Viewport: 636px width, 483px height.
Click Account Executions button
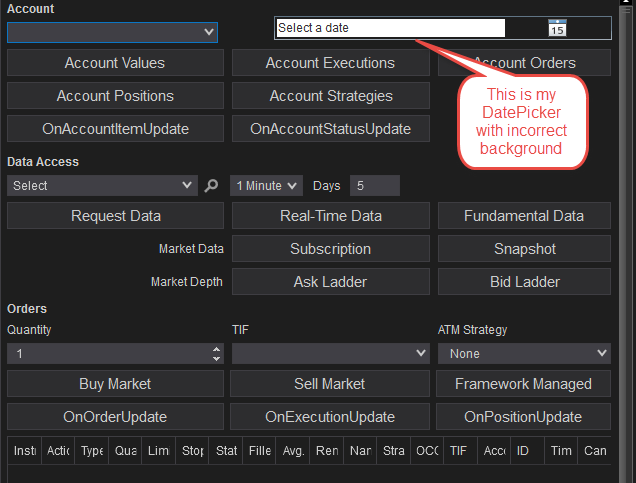tap(331, 63)
